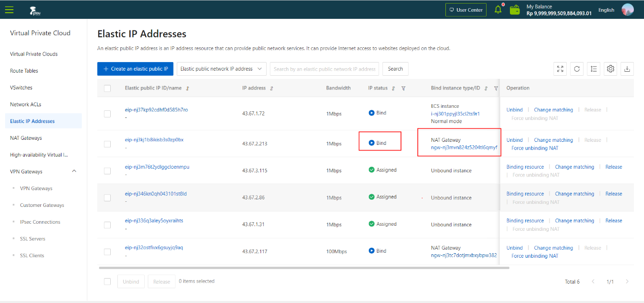Click the Search button
The image size is (644, 303).
pos(395,69)
